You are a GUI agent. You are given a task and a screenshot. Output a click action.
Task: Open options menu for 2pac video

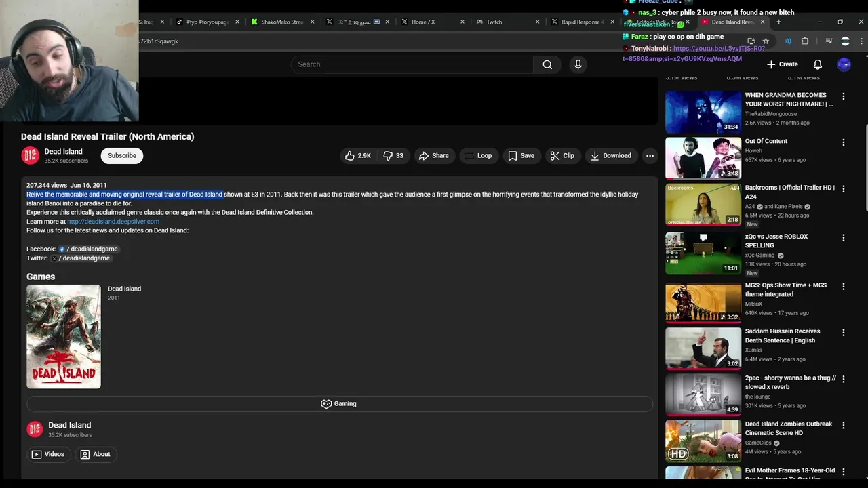click(844, 379)
